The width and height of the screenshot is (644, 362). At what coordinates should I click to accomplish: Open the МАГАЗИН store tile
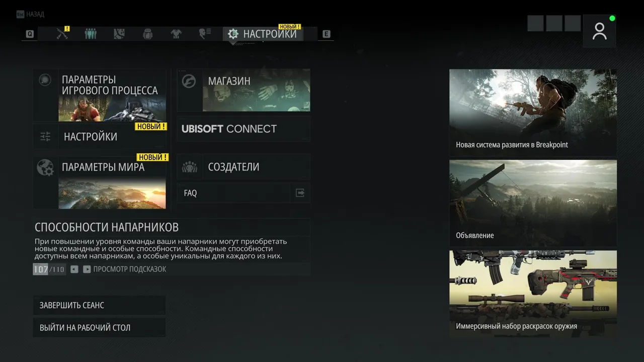(244, 90)
